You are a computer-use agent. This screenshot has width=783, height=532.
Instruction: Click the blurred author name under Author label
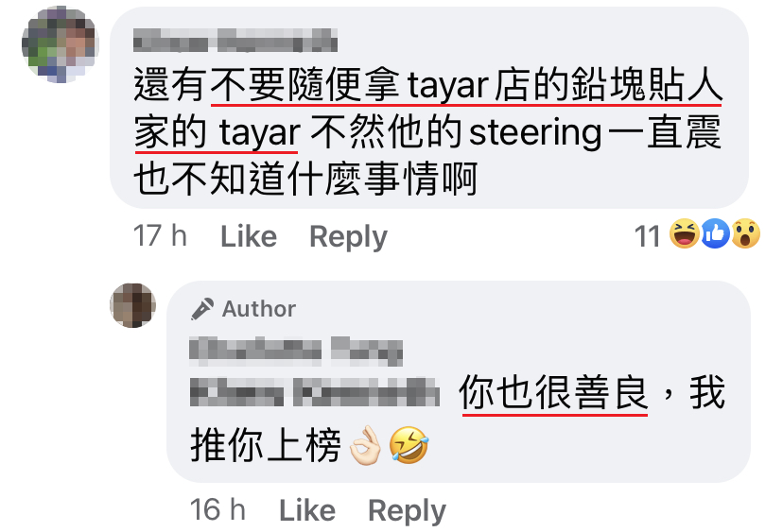(296, 352)
